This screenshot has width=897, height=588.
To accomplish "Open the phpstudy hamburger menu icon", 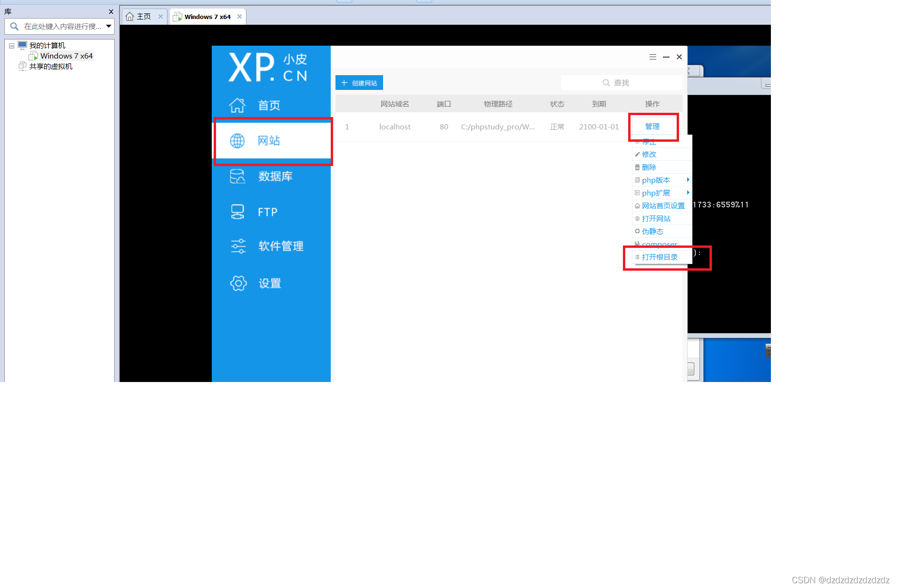I will coord(653,57).
